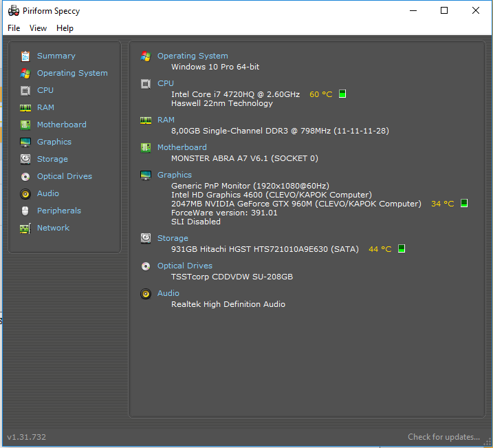493x448 pixels.
Task: Click the Operating System flag icon in sidebar
Action: tap(25, 74)
